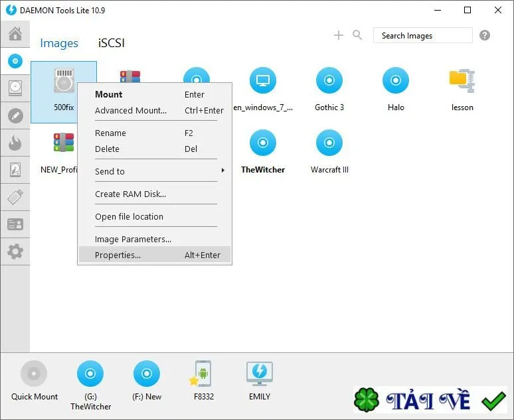The width and height of the screenshot is (514, 420).
Task: Select Create RAM Disk... option
Action: tap(155, 194)
